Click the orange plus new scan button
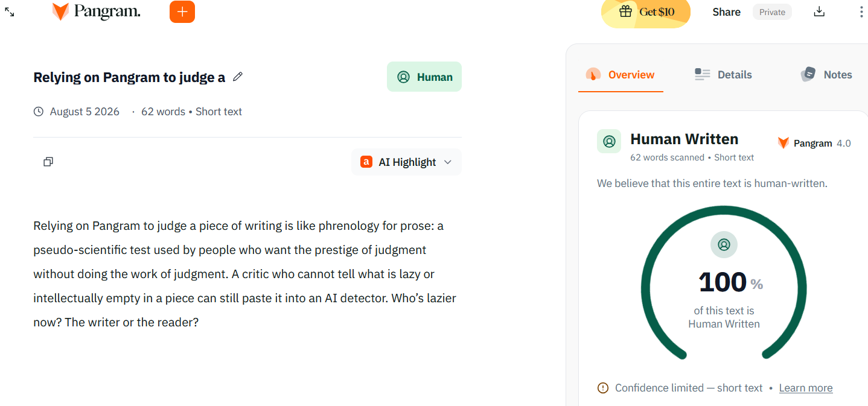 point(182,11)
